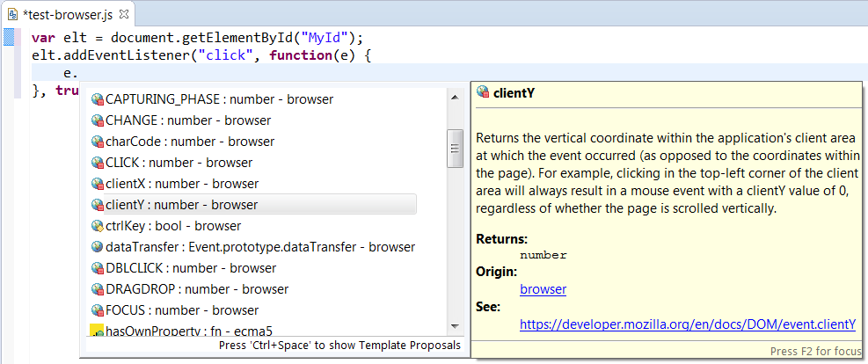Click the Origin: label in documentation

tap(497, 272)
